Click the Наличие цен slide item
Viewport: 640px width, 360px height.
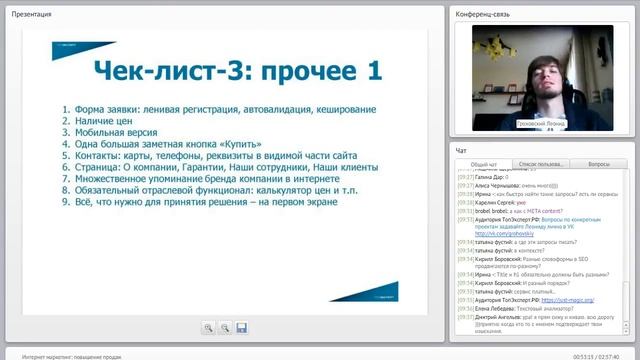(97, 121)
